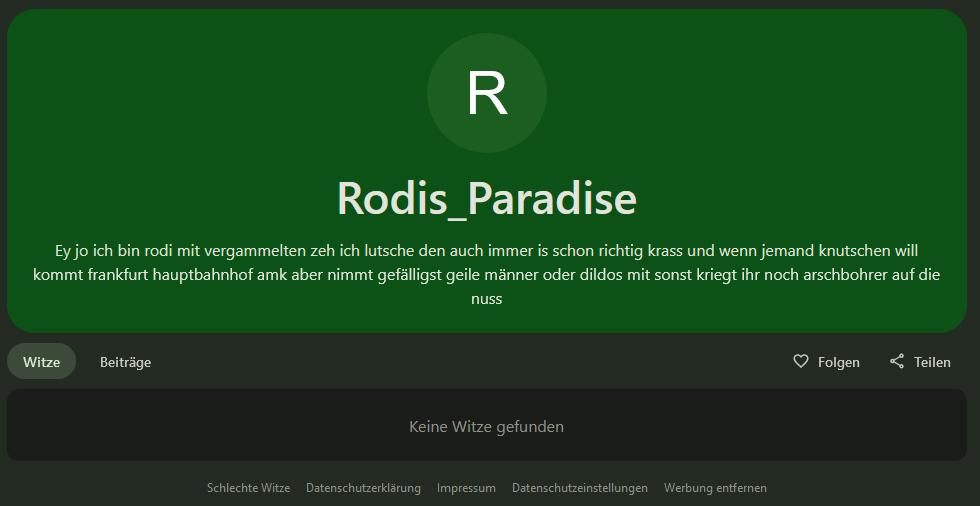This screenshot has width=980, height=506.
Task: Open Datenschutzeinstellungen in the footer
Action: 580,488
